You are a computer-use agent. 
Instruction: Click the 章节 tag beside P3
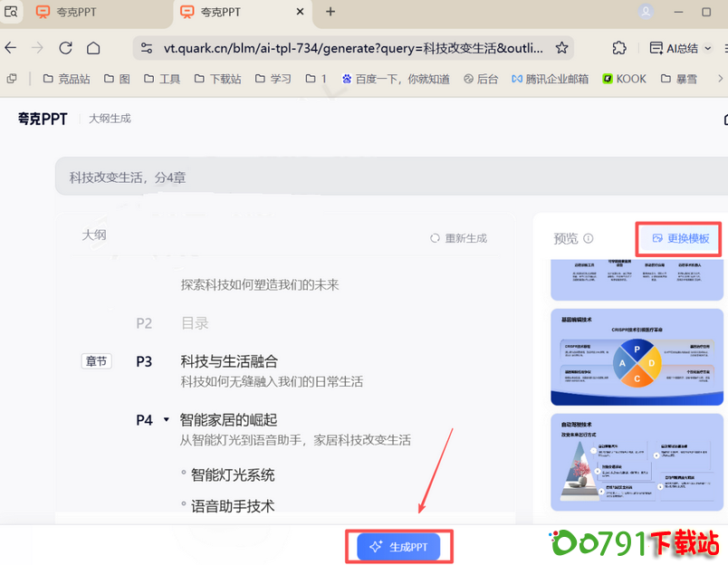tap(97, 360)
